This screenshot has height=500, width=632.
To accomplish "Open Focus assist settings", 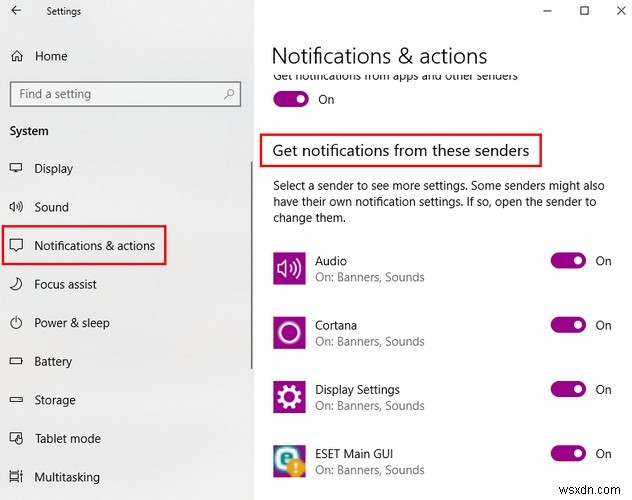I will [x=65, y=284].
